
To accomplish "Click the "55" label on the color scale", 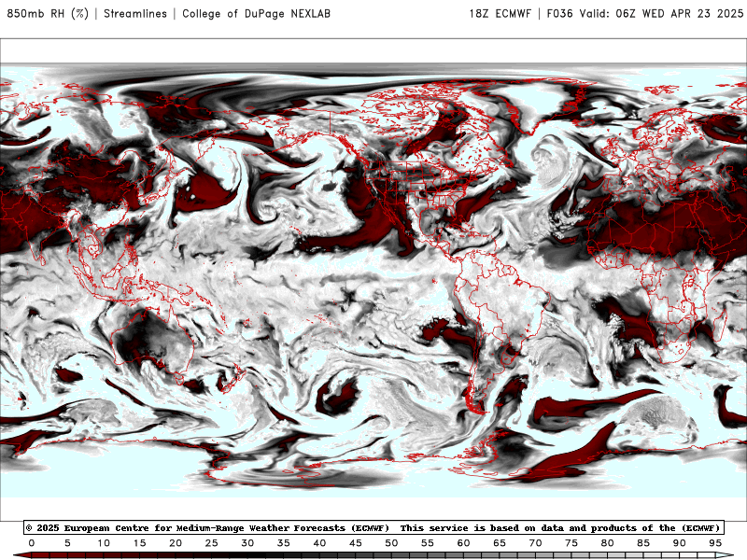I will 428,543.
